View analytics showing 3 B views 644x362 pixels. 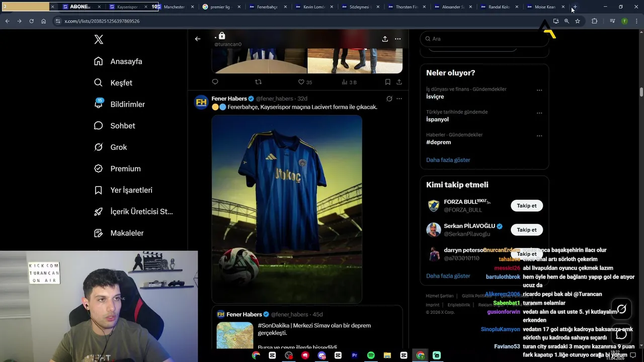(x=349, y=82)
